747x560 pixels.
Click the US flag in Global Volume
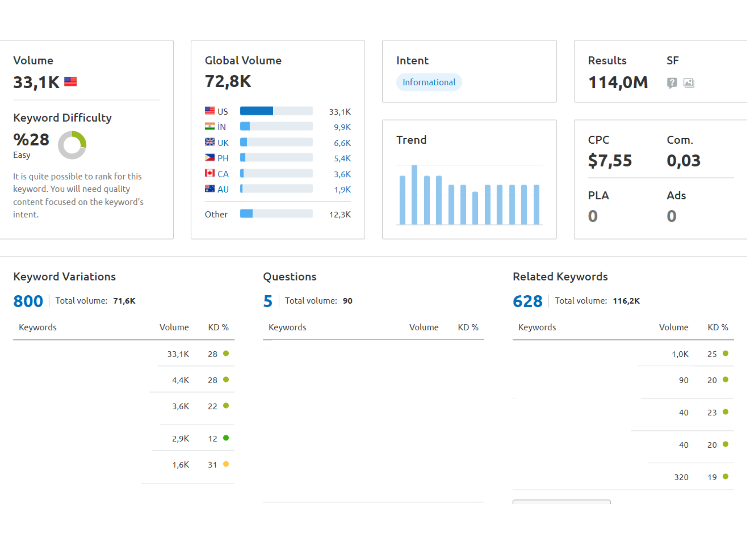click(210, 110)
